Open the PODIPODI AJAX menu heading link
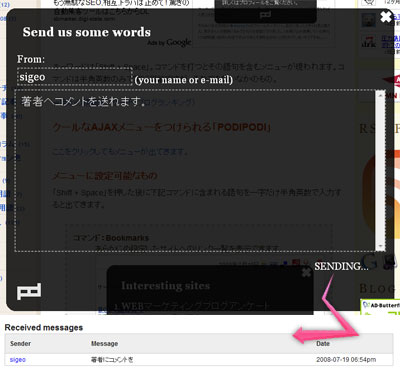Viewport: 400px width, 368px height. coord(162,127)
